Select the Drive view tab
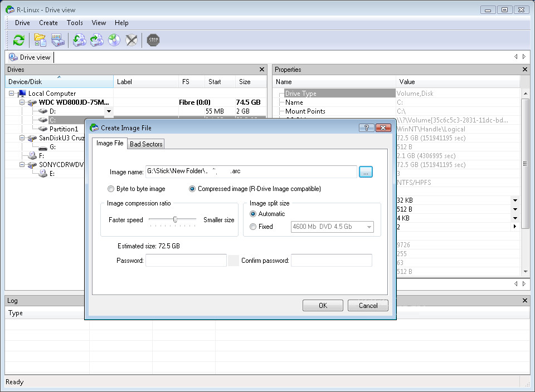Screen dimensions: 535x392 (30, 57)
